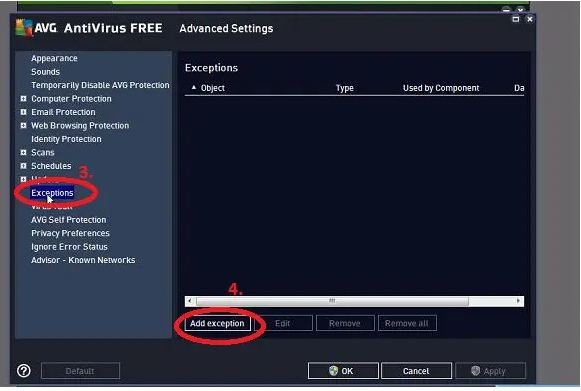
Task: Expand the Web Browsing Protection node
Action: coord(23,126)
